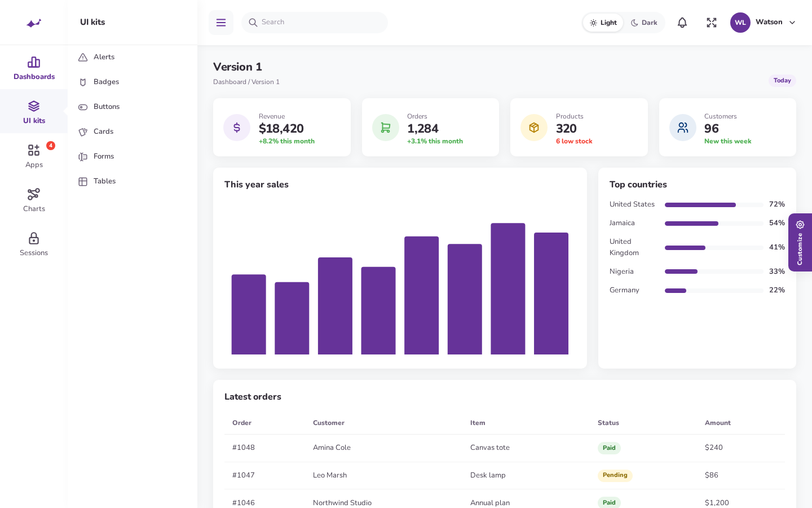812x508 pixels.
Task: Open the UI kits sidebar section
Action: pyautogui.click(x=34, y=112)
